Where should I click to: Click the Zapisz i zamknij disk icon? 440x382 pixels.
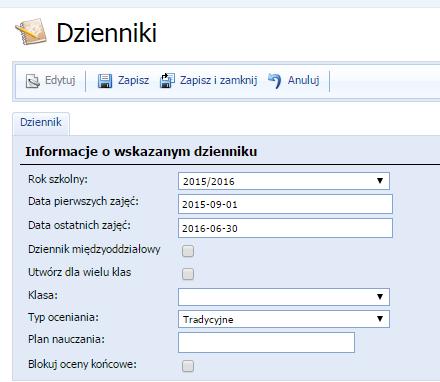167,81
